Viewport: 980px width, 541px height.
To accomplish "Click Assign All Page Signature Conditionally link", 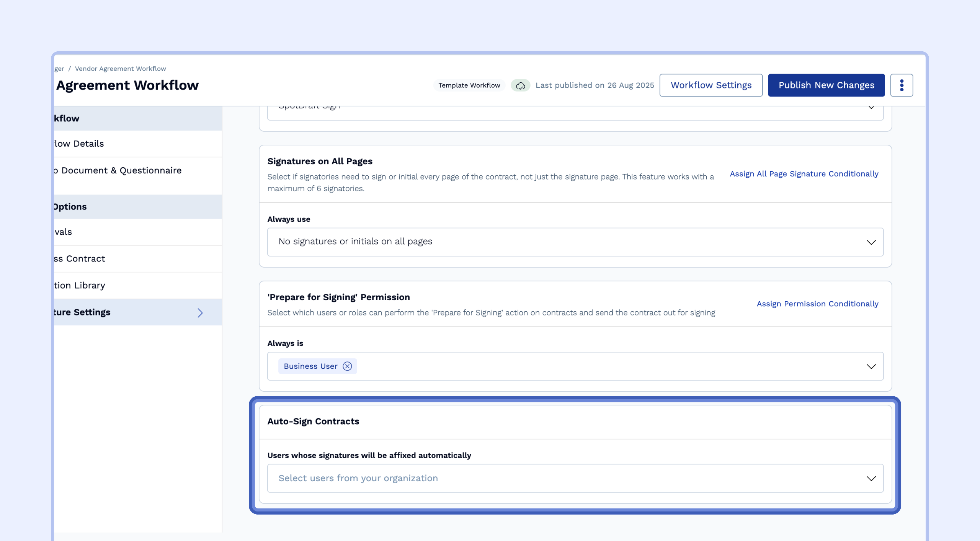I will [804, 173].
